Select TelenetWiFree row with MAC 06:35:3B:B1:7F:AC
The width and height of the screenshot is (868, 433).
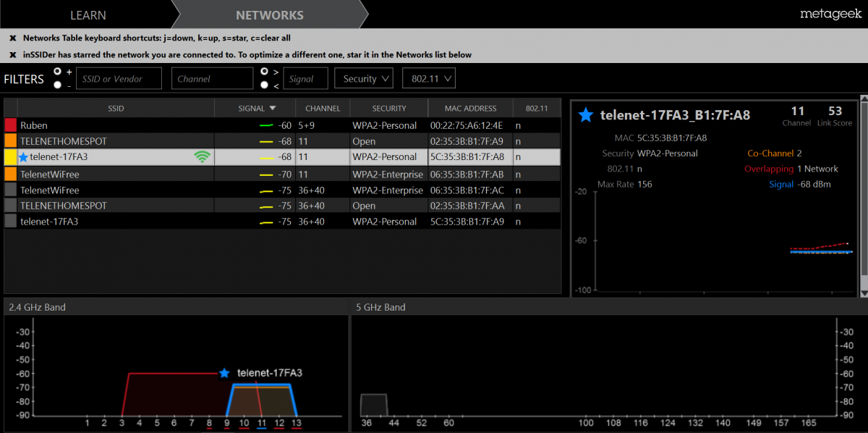click(x=282, y=190)
